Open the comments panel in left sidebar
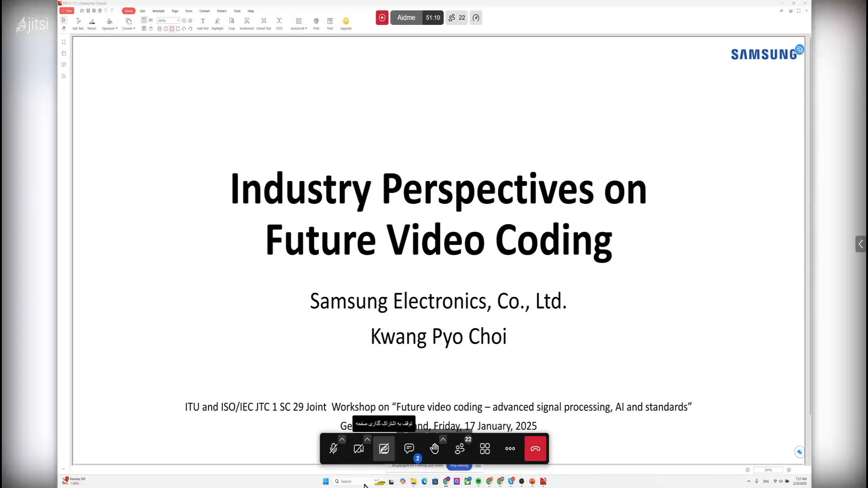Viewport: 868px width, 488px height. tap(64, 65)
